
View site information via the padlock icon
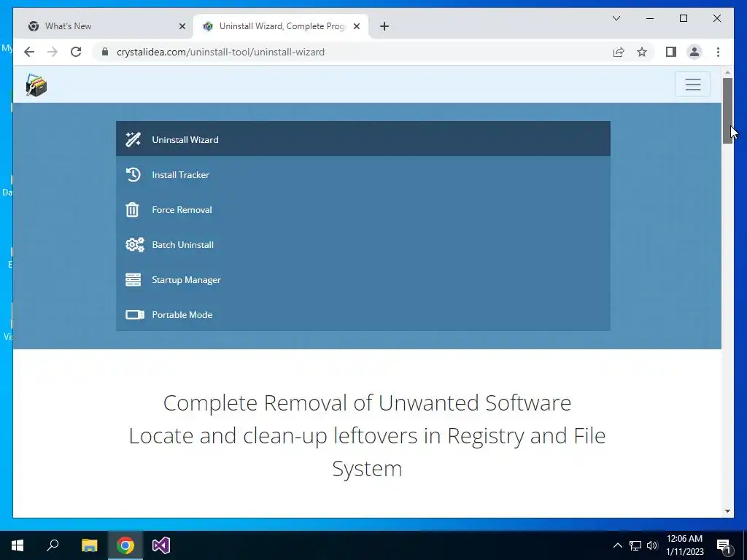(105, 52)
